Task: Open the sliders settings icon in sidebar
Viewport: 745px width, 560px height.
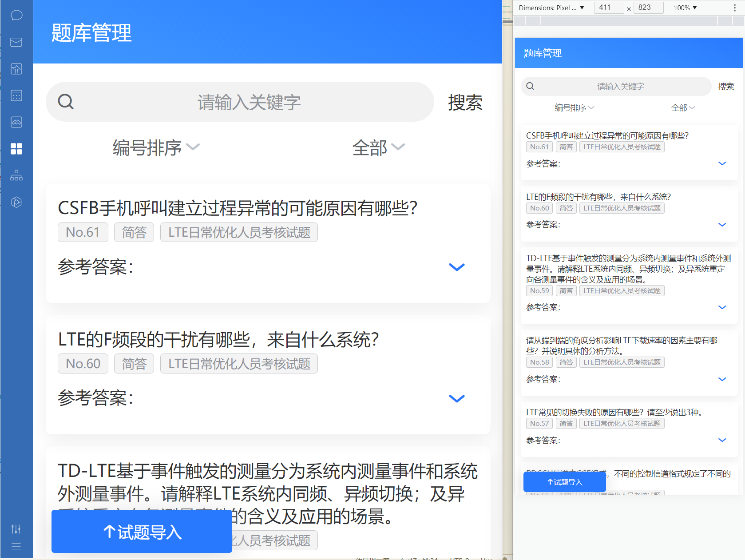Action: 16,529
